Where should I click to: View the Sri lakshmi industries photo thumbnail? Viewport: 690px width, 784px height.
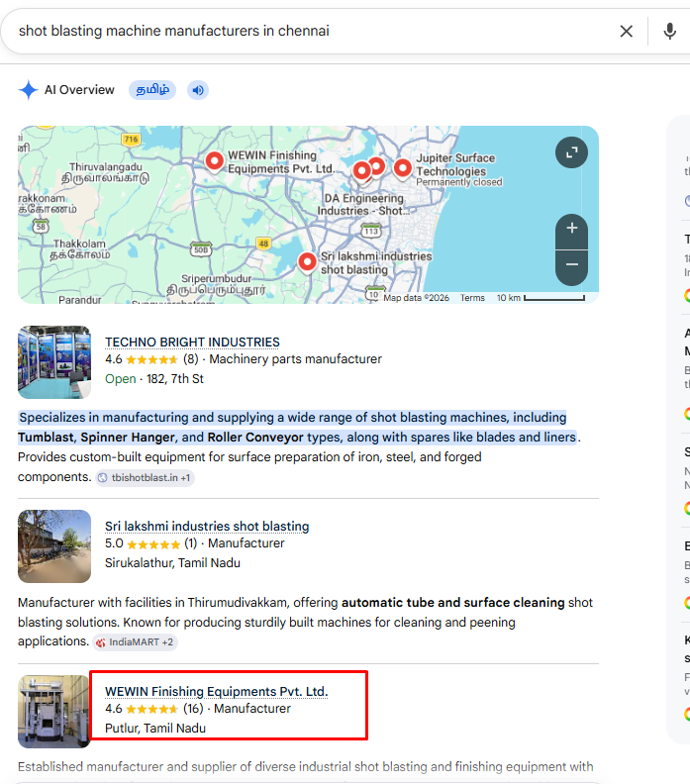(x=54, y=546)
